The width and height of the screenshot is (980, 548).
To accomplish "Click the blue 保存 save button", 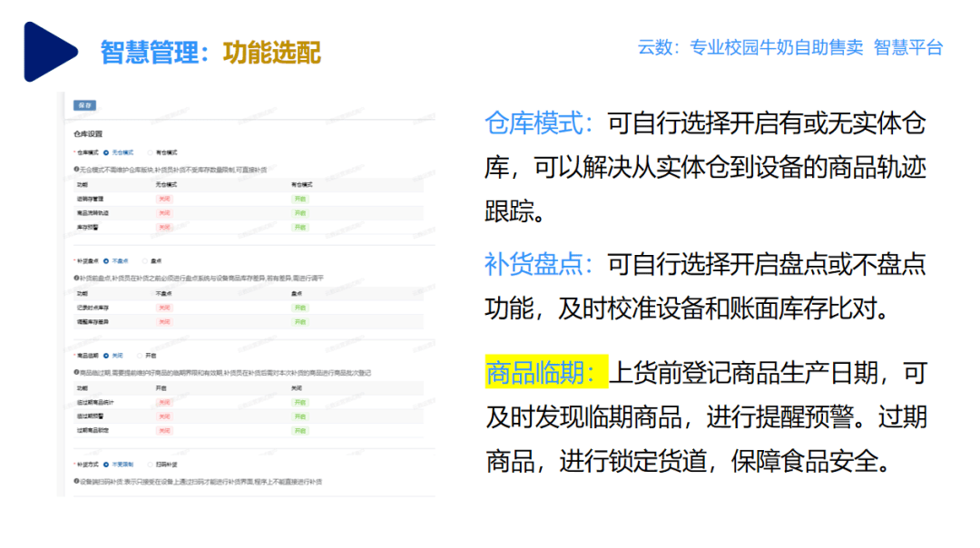I will click(84, 105).
